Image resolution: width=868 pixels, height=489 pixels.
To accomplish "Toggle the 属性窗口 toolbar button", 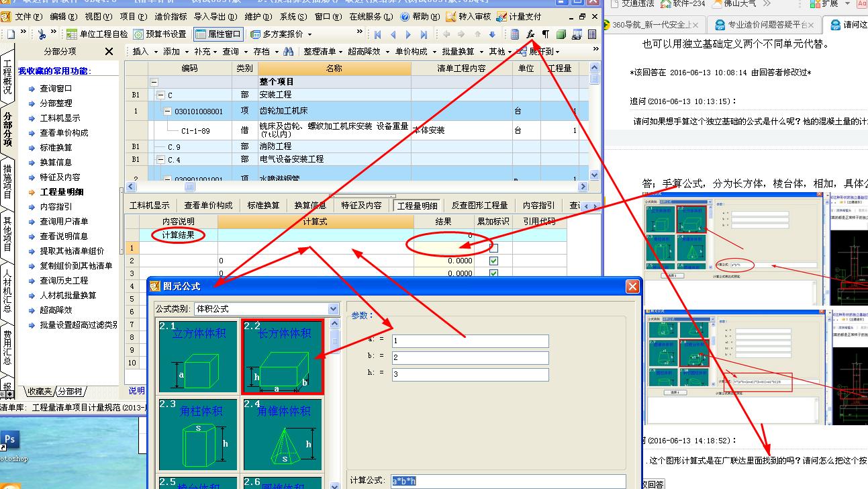I will (x=218, y=34).
